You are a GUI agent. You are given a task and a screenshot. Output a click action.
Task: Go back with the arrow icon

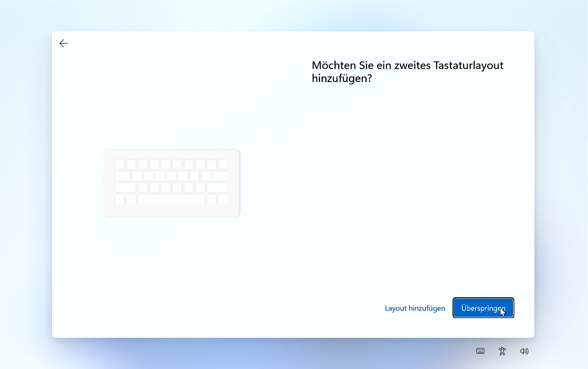[x=64, y=43]
